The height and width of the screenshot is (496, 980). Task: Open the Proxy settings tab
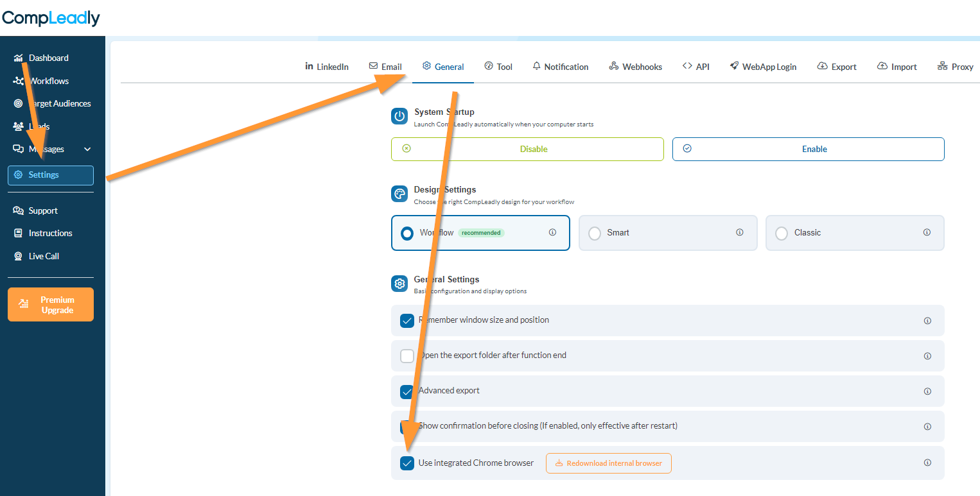pos(956,67)
